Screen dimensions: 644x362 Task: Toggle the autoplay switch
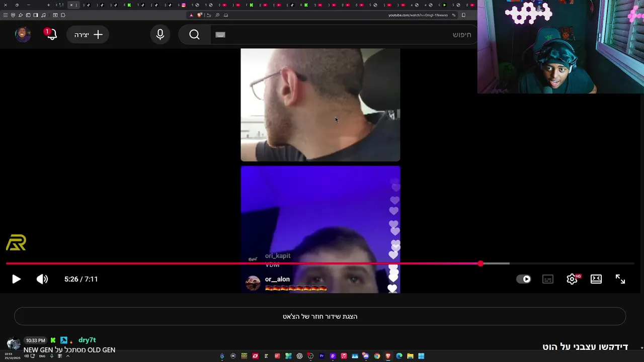click(524, 279)
